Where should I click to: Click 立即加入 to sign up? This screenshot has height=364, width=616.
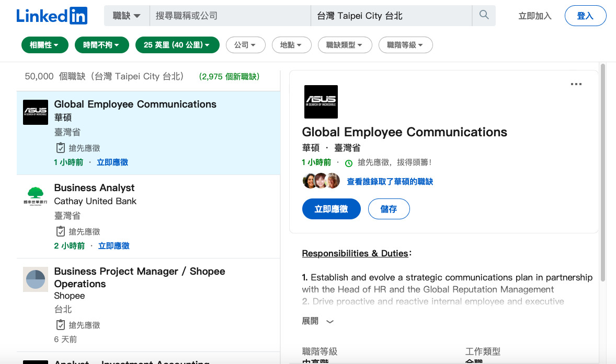click(534, 16)
